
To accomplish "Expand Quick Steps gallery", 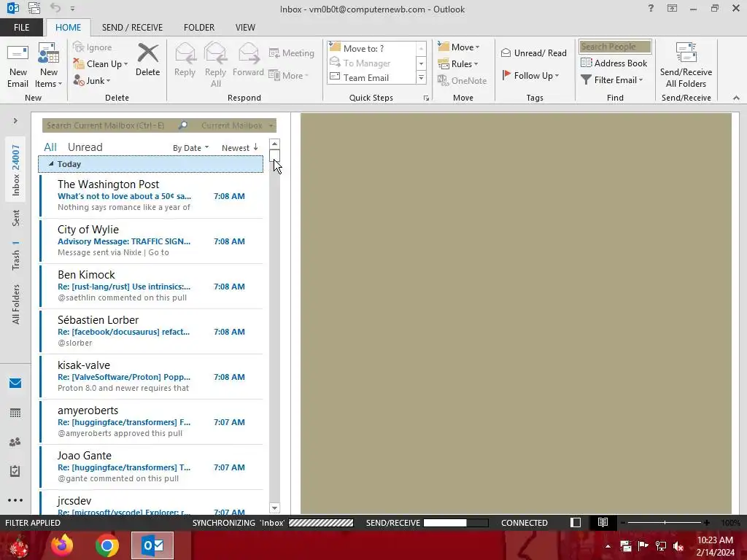I will 421,78.
